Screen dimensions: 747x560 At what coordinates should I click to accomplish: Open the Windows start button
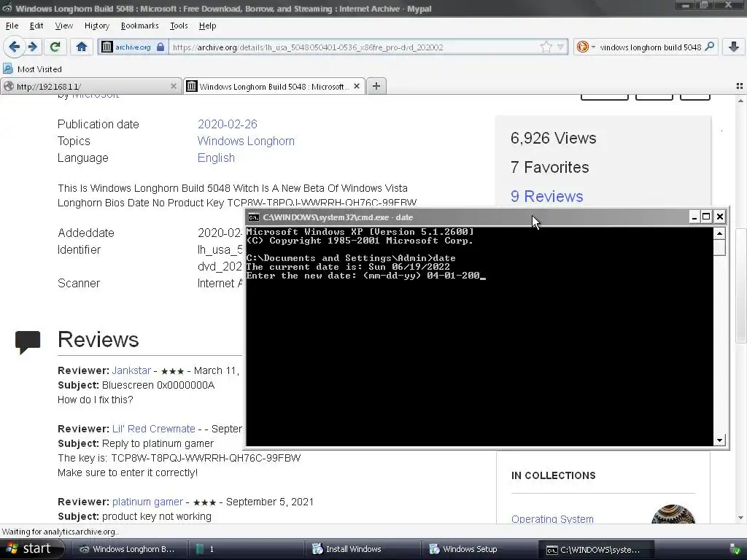(x=31, y=549)
